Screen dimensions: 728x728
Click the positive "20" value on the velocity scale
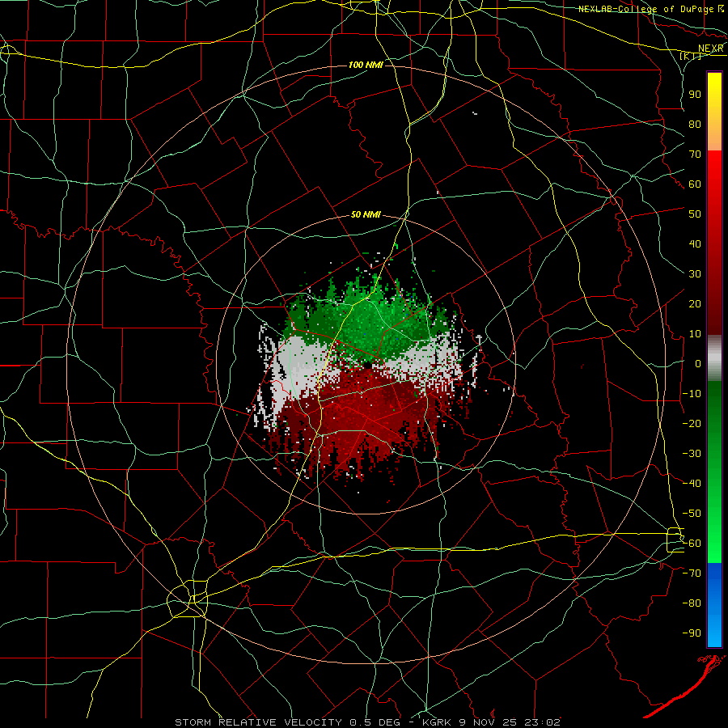(x=695, y=303)
